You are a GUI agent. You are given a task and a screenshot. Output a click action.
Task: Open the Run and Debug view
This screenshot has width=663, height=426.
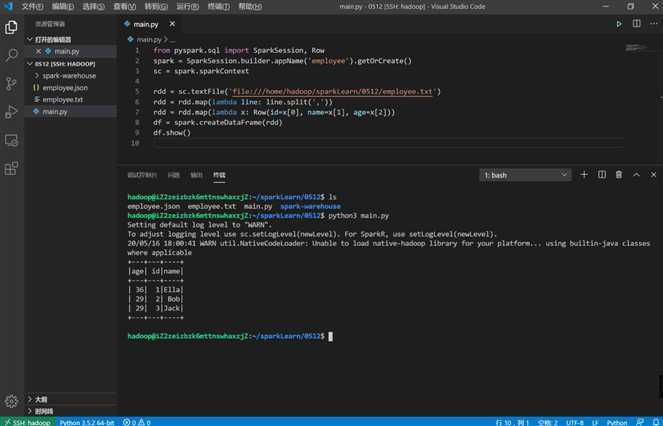[11, 112]
